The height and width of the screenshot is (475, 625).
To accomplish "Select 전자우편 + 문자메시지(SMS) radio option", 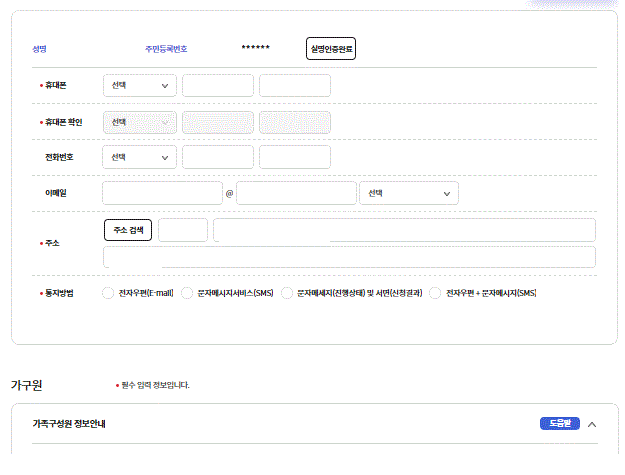I will (435, 293).
